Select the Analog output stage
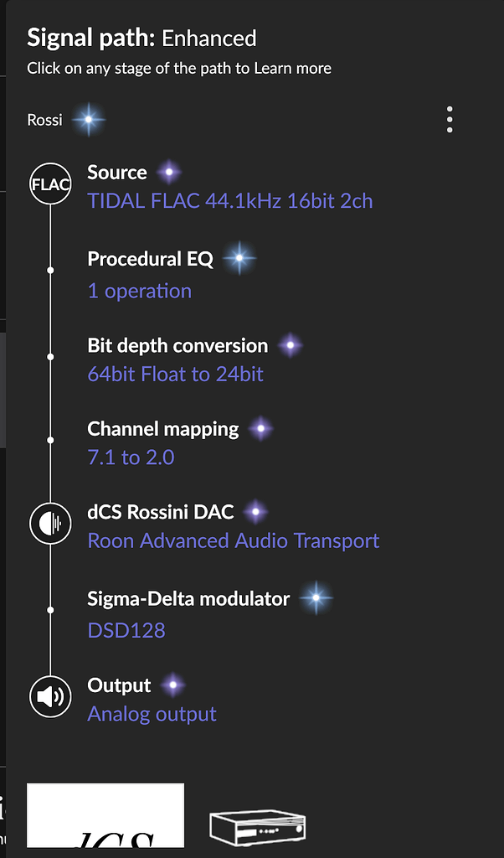This screenshot has height=858, width=504. 152,713
